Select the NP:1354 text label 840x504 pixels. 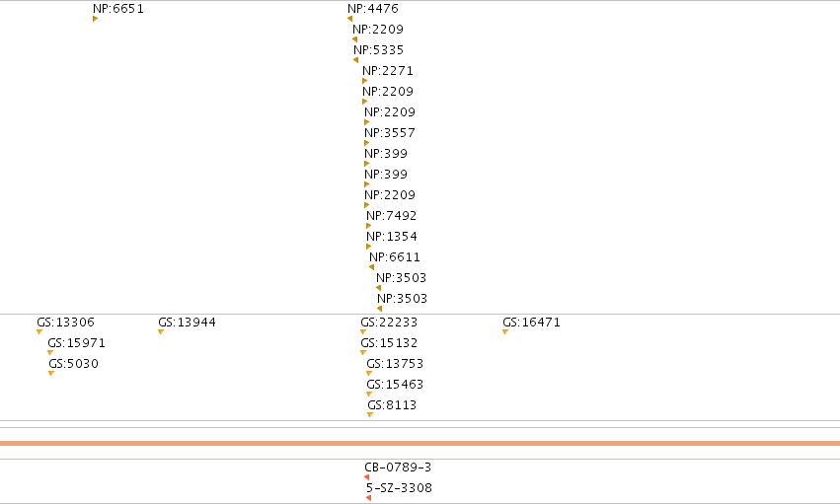392,237
